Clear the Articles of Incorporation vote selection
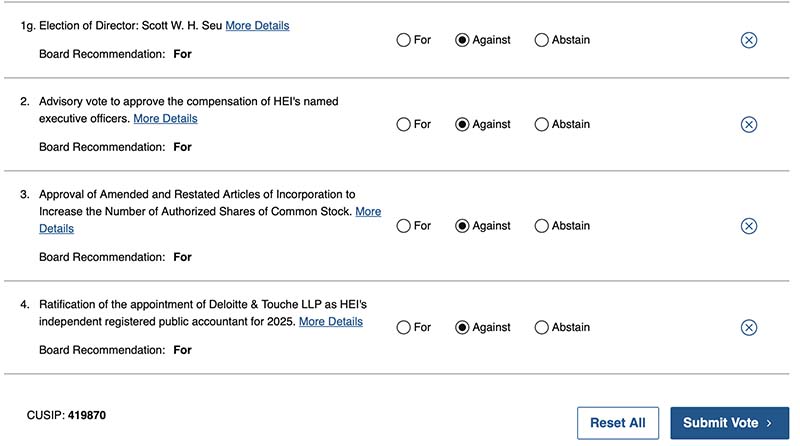The width and height of the screenshot is (800, 446). [748, 226]
